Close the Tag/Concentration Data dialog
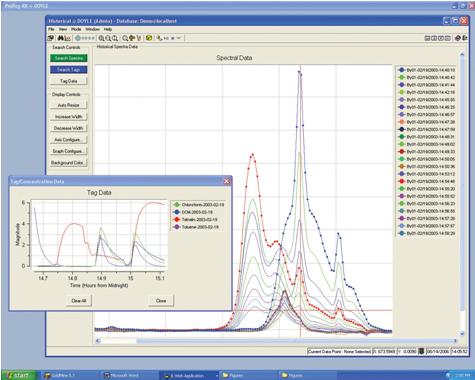Screen dimensions: 475x380 [227, 181]
